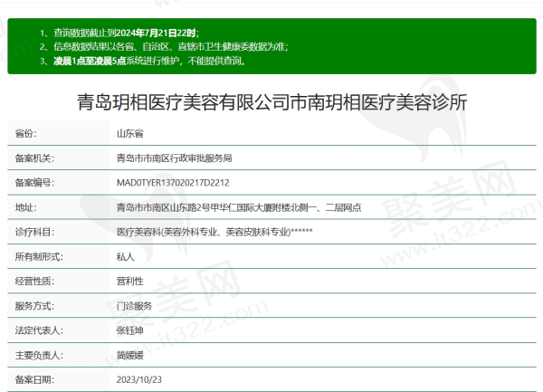Image resolution: width=543 pixels, height=392 pixels.
Task: Select 青岛市市南区行政审批服务局 value
Action: point(174,158)
